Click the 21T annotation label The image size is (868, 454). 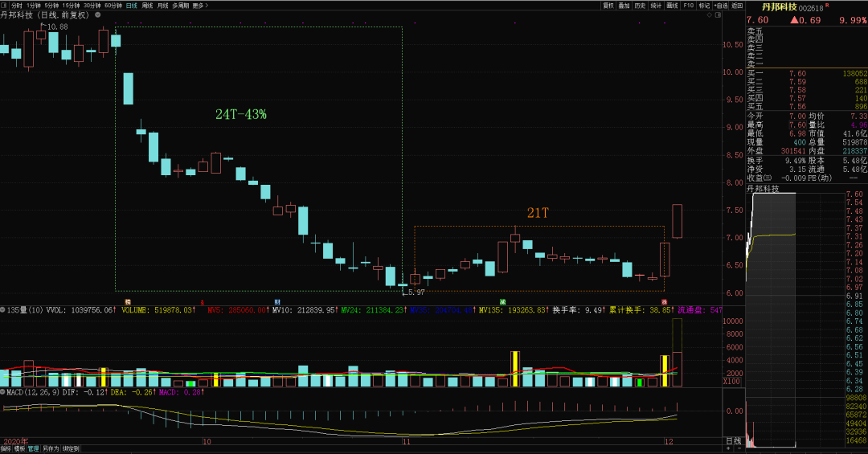[x=538, y=213]
